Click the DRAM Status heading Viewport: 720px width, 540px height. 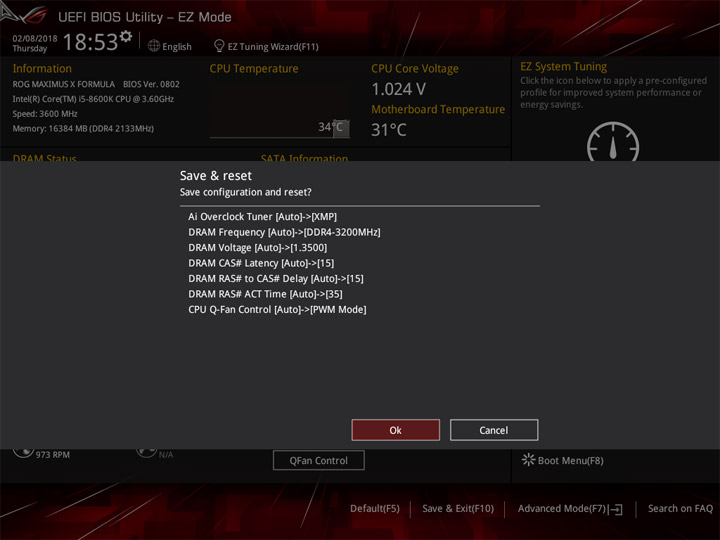(x=45, y=158)
